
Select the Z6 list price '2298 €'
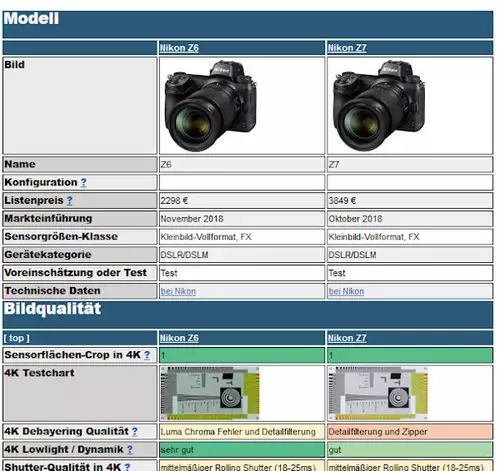tap(174, 201)
